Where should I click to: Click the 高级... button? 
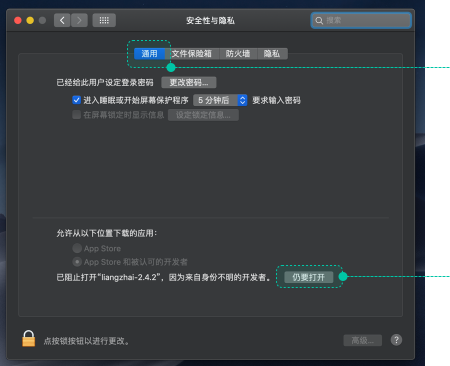pos(363,340)
